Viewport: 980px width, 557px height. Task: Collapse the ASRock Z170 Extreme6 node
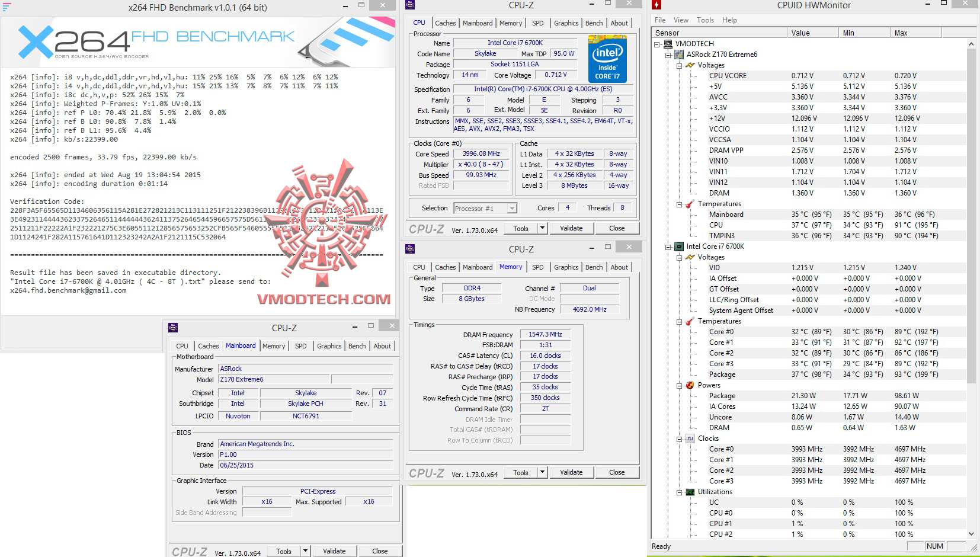click(668, 55)
